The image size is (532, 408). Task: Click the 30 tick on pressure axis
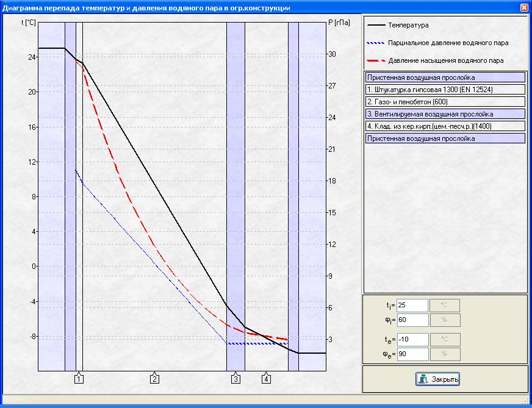(x=331, y=54)
